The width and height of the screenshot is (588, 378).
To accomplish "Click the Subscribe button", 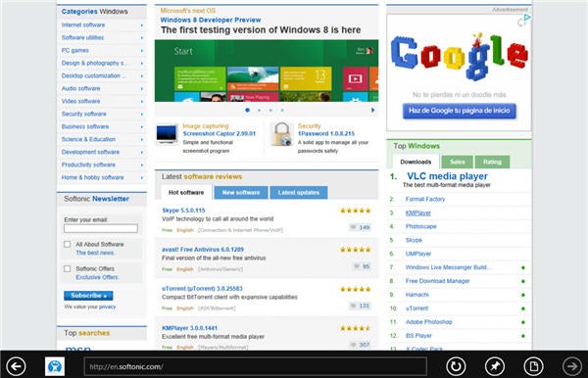I will tap(88, 296).
